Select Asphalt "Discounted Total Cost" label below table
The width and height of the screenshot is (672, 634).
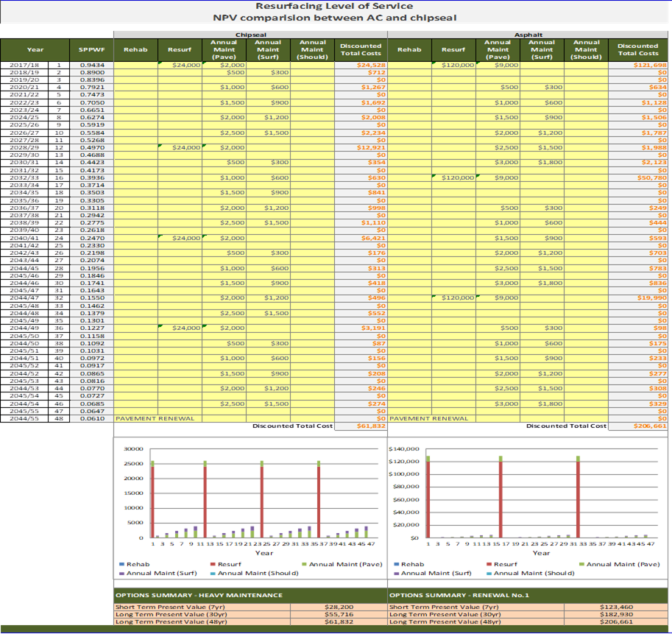[566, 426]
